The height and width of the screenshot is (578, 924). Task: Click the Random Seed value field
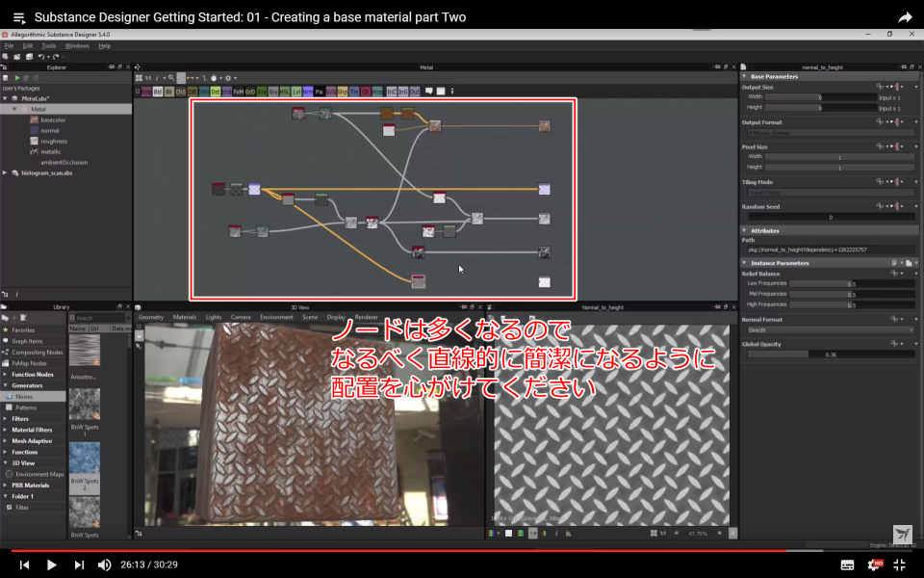coord(831,217)
